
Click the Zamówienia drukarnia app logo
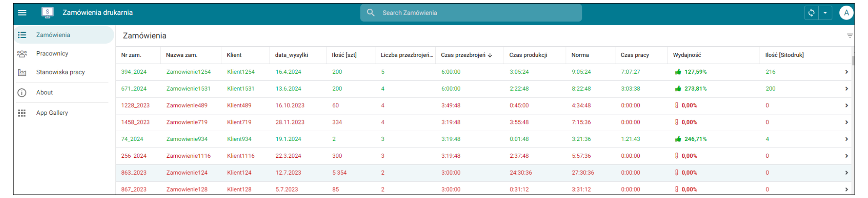[x=47, y=13]
